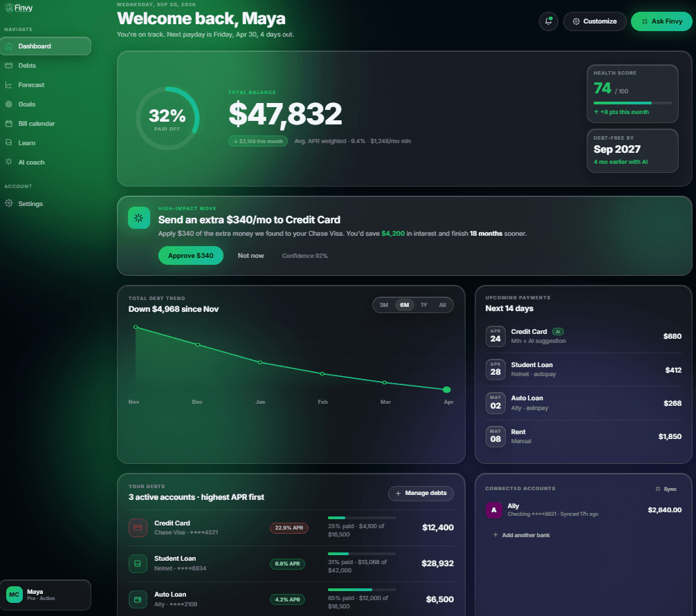Click the Debt-free by Sep 2027 card
The height and width of the screenshot is (616, 696).
[632, 150]
